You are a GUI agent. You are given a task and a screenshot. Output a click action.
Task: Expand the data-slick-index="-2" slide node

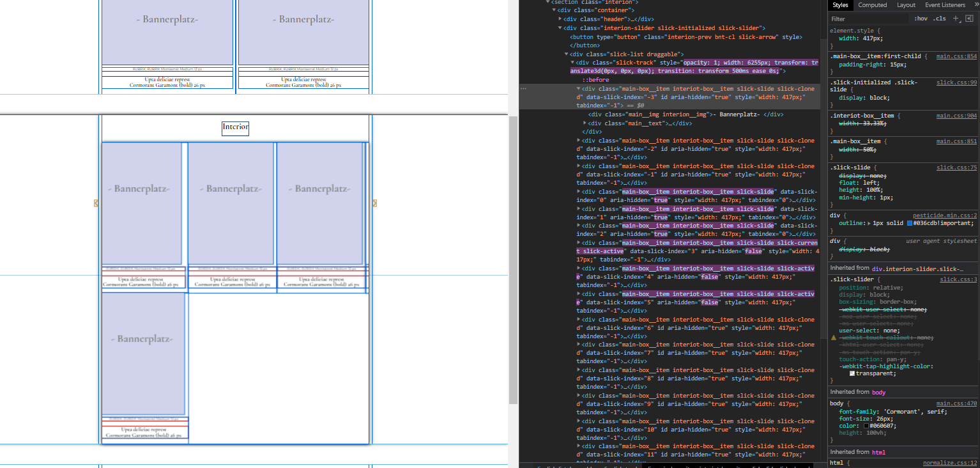click(579, 140)
